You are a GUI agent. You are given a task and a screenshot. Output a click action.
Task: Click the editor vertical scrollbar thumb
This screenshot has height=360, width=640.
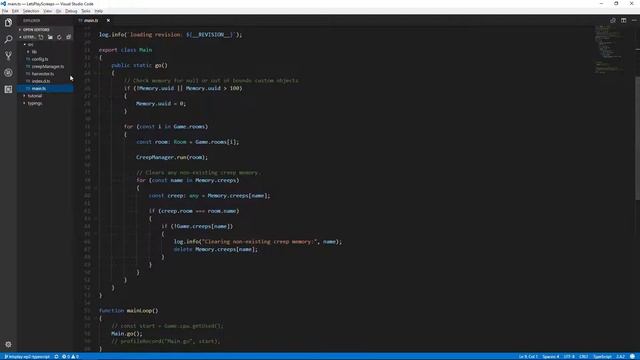(638, 138)
